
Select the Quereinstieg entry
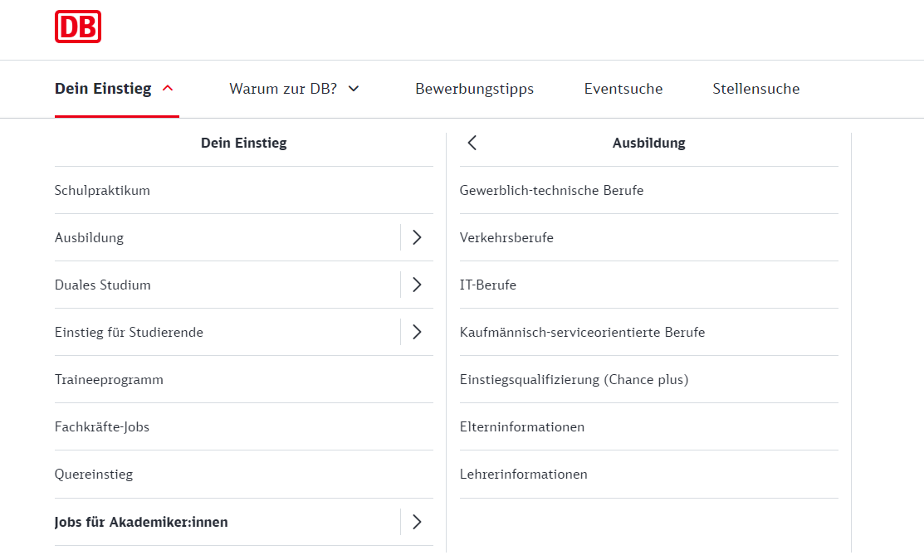point(94,474)
